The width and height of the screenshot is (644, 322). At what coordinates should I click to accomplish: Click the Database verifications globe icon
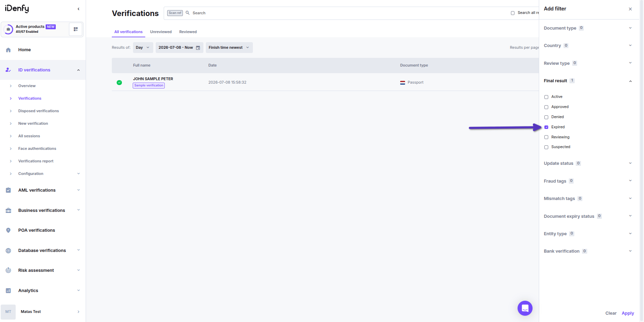click(x=8, y=251)
